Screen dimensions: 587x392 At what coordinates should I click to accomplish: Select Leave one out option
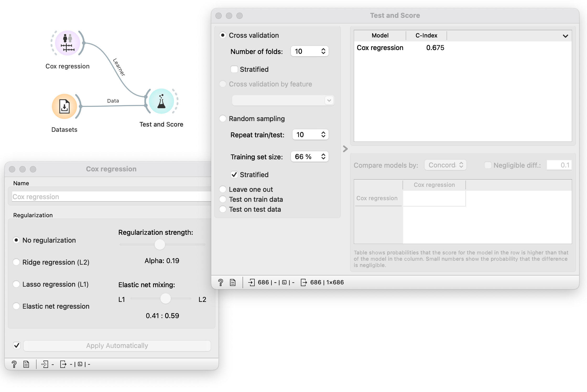223,189
